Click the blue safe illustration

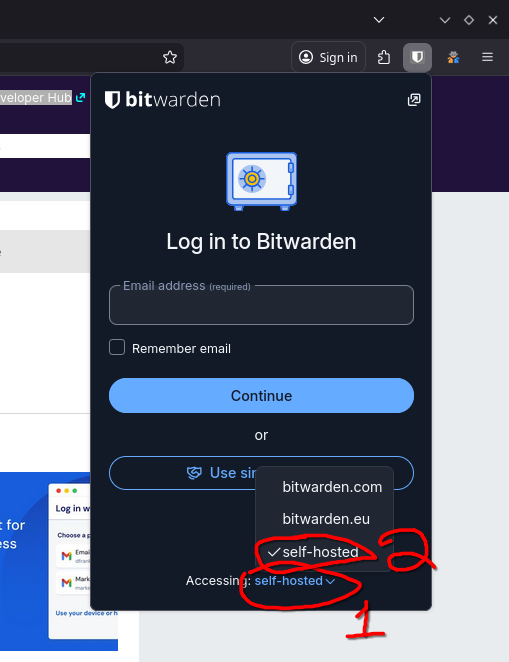coord(261,181)
